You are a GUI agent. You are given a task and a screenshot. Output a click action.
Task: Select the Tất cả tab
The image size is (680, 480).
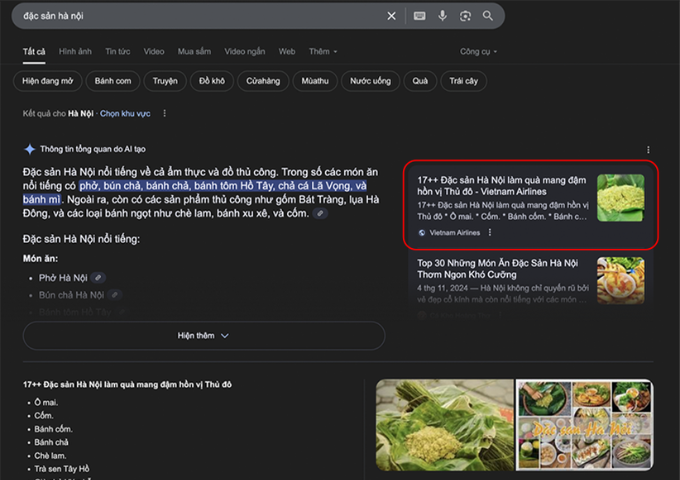point(34,52)
